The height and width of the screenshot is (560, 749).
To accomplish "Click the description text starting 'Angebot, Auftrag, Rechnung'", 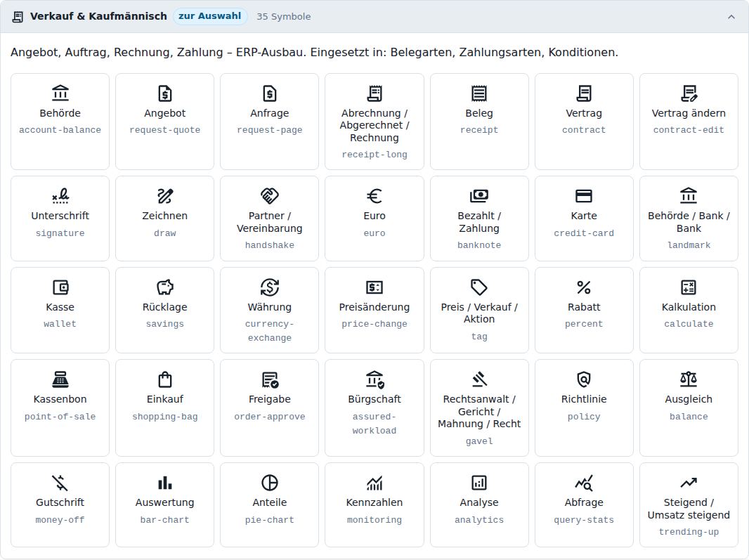I will 314,52.
